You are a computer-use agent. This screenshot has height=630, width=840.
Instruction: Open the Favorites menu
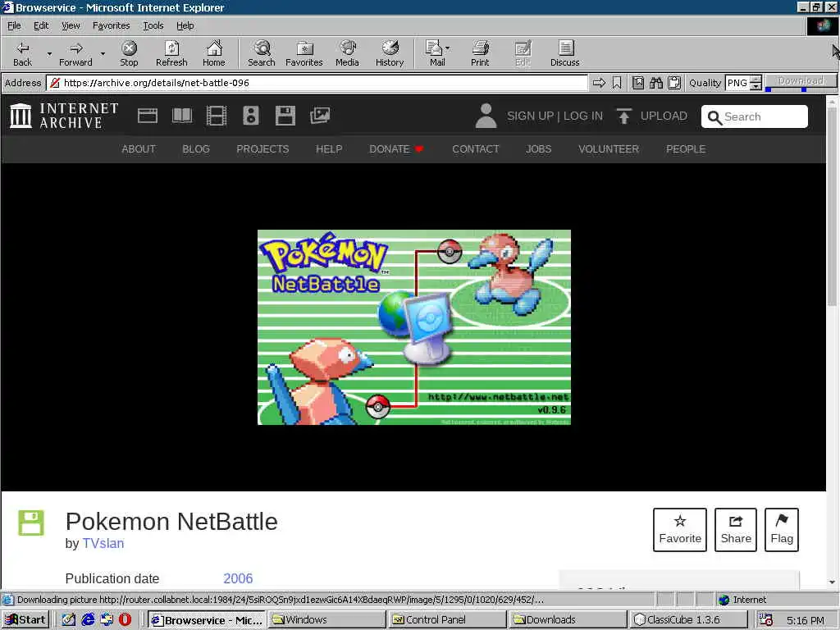(111, 25)
